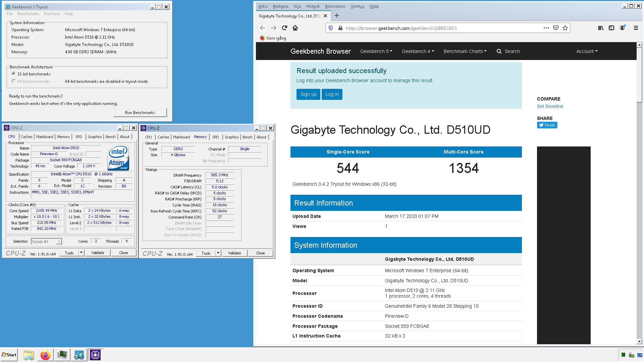
Task: Open the Benchmark Charts dropdown
Action: [x=465, y=51]
